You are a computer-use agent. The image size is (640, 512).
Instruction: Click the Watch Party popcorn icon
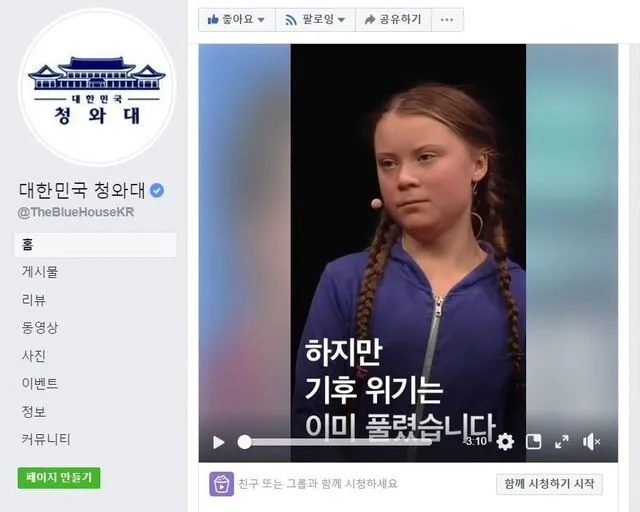(x=222, y=484)
